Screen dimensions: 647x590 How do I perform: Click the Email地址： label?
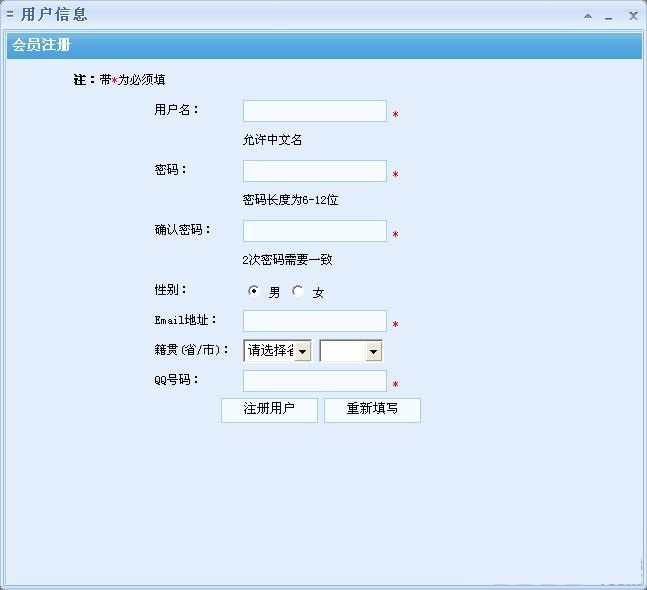(185, 320)
